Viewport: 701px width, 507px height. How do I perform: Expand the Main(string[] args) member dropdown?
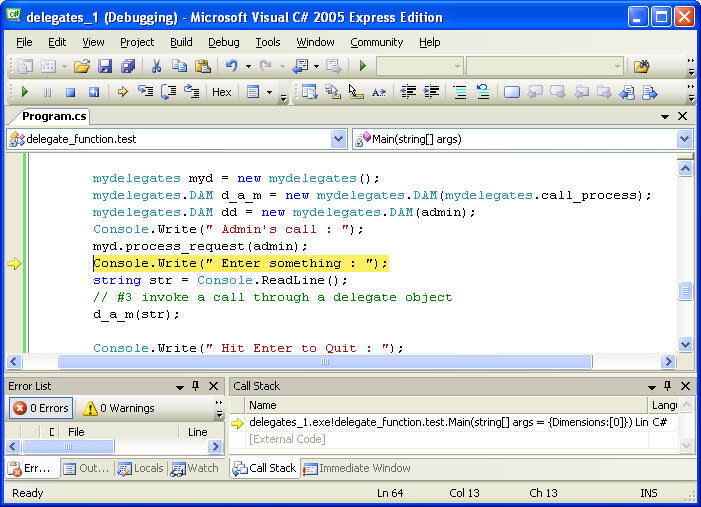(684, 139)
